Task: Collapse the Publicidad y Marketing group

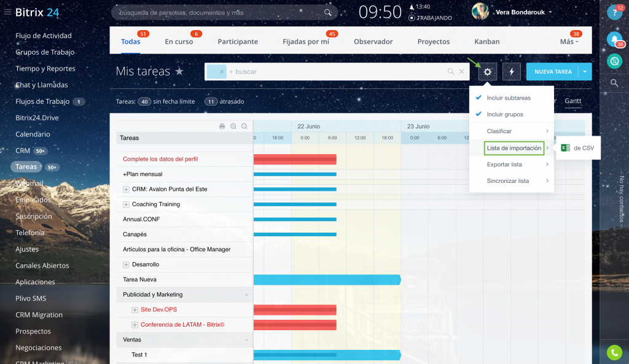Action: coord(246,295)
